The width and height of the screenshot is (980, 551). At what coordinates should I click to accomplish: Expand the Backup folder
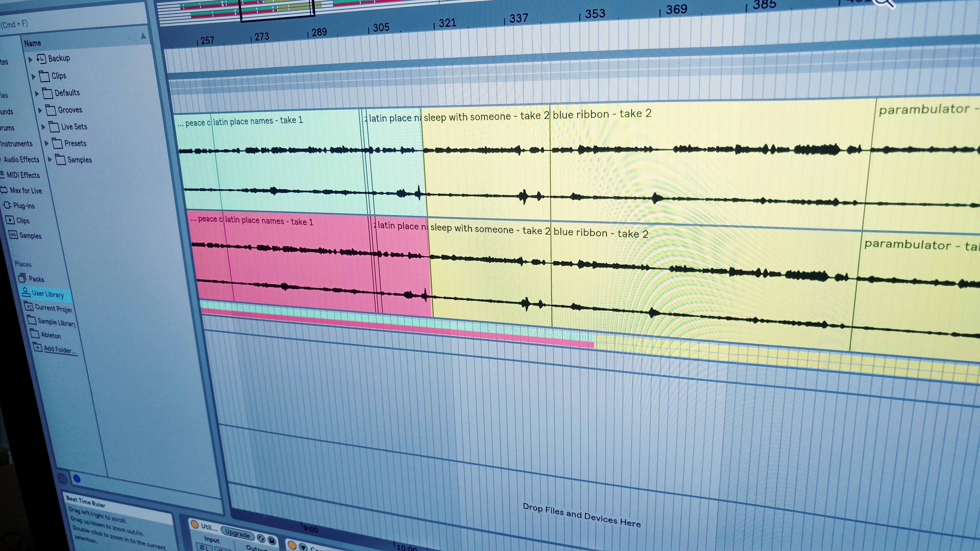coord(30,59)
